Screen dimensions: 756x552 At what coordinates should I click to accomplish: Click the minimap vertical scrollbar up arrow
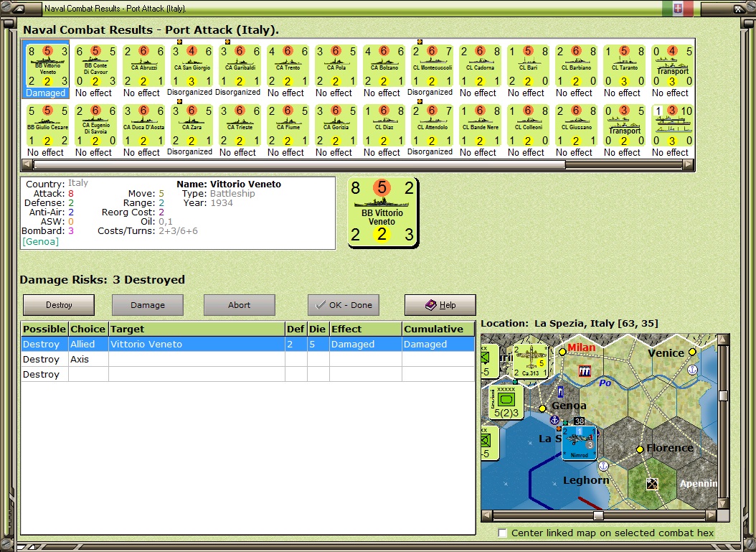[x=723, y=340]
